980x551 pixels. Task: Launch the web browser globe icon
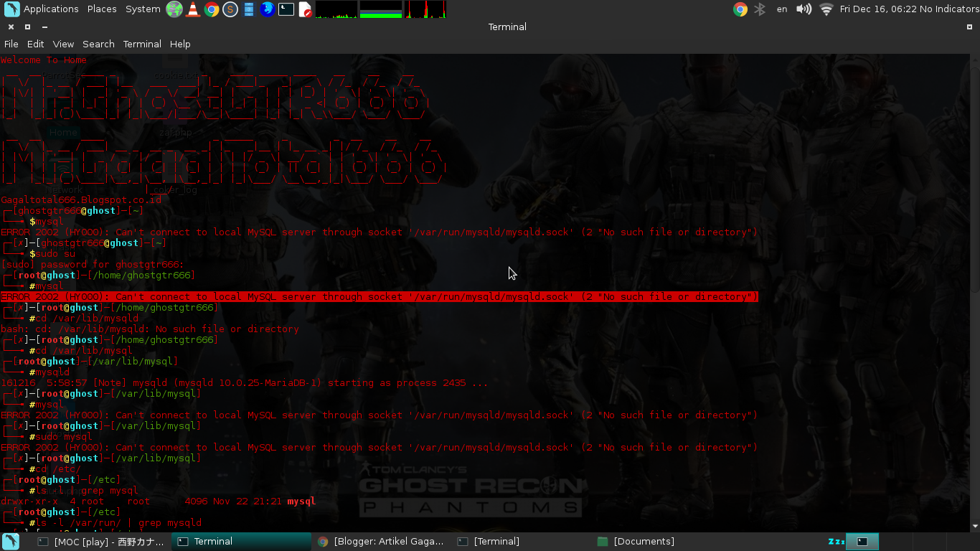tap(174, 9)
